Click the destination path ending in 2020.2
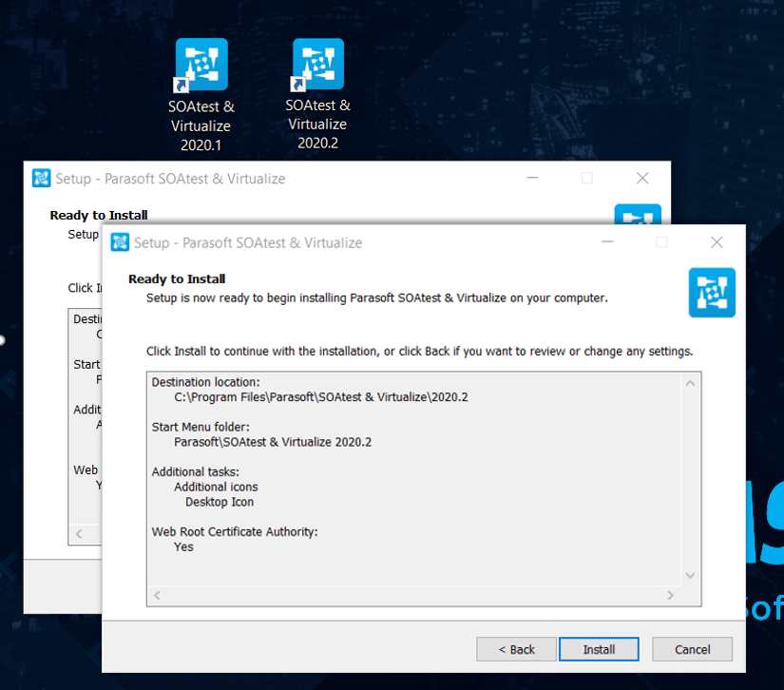The width and height of the screenshot is (784, 690). pos(321,397)
